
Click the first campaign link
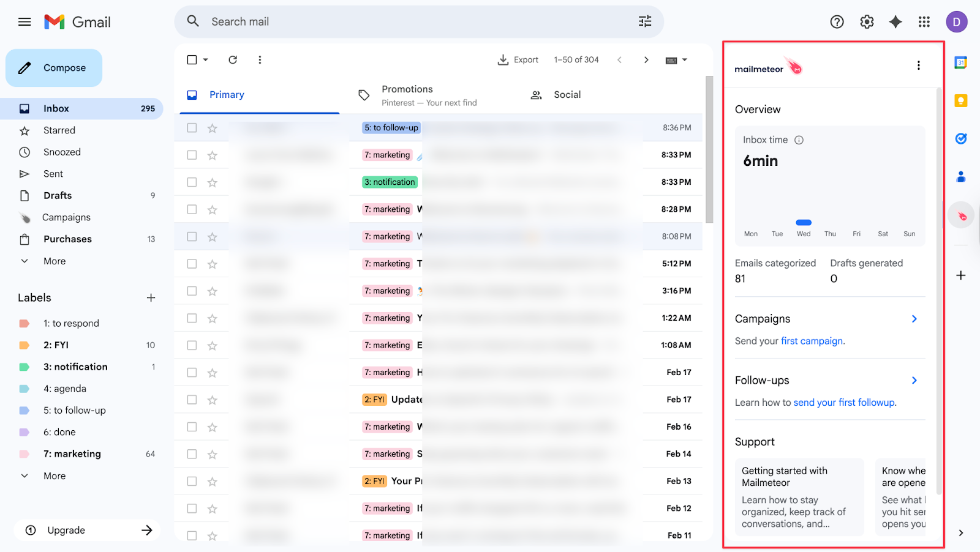[811, 341]
